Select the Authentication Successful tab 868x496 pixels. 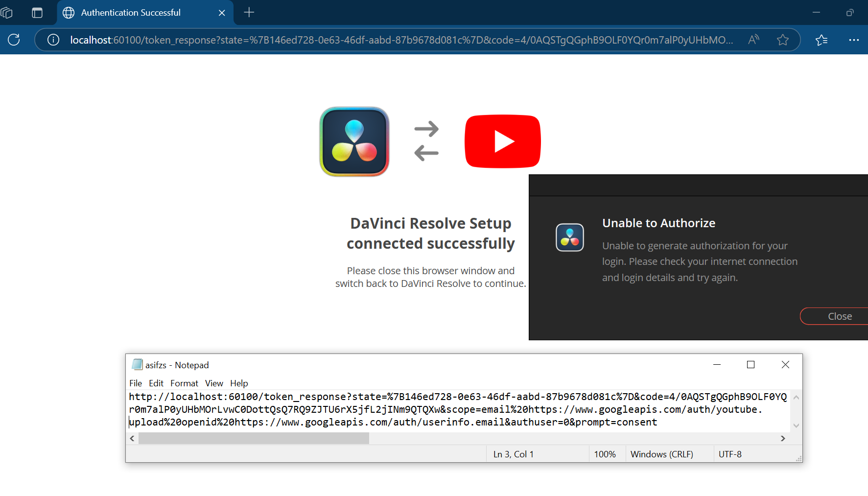(145, 13)
